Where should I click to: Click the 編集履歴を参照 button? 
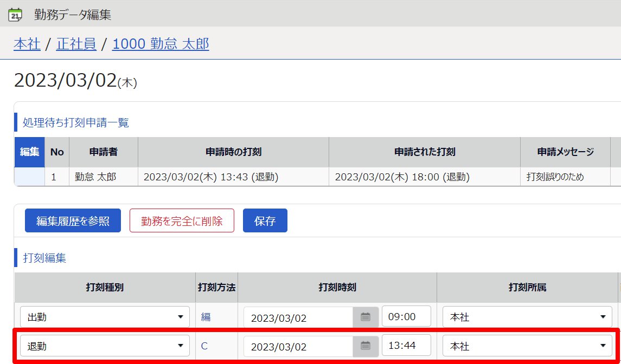73,220
